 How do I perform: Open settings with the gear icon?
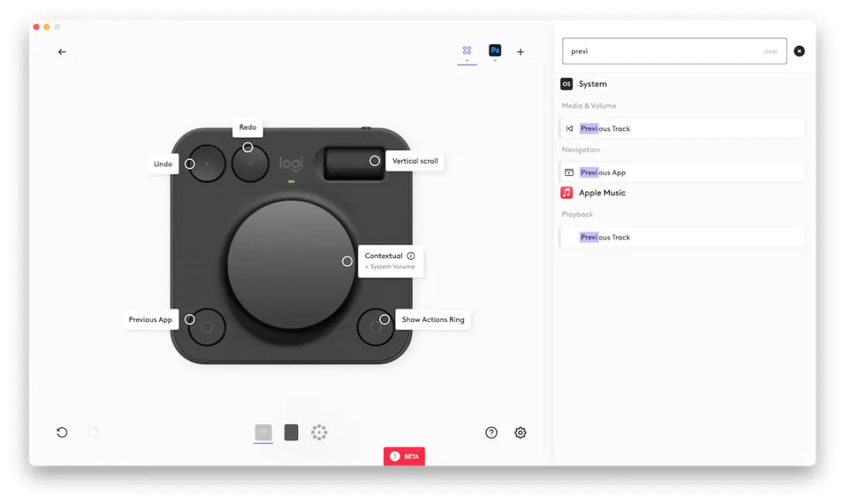click(520, 433)
